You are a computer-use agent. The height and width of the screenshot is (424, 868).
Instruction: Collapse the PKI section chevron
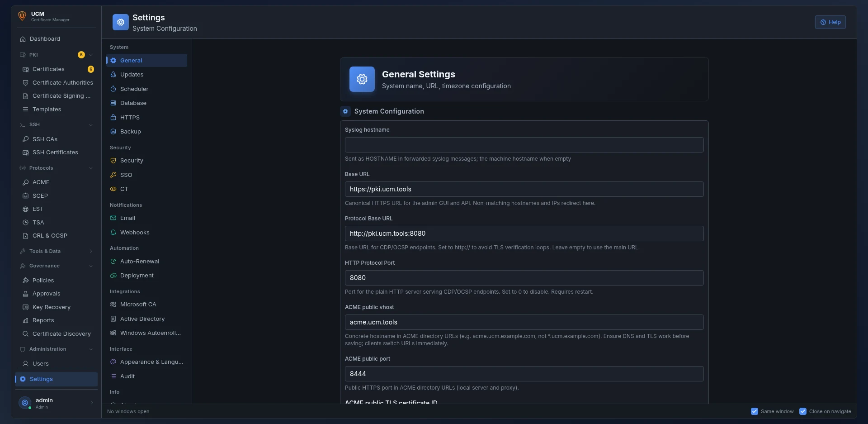tap(91, 55)
